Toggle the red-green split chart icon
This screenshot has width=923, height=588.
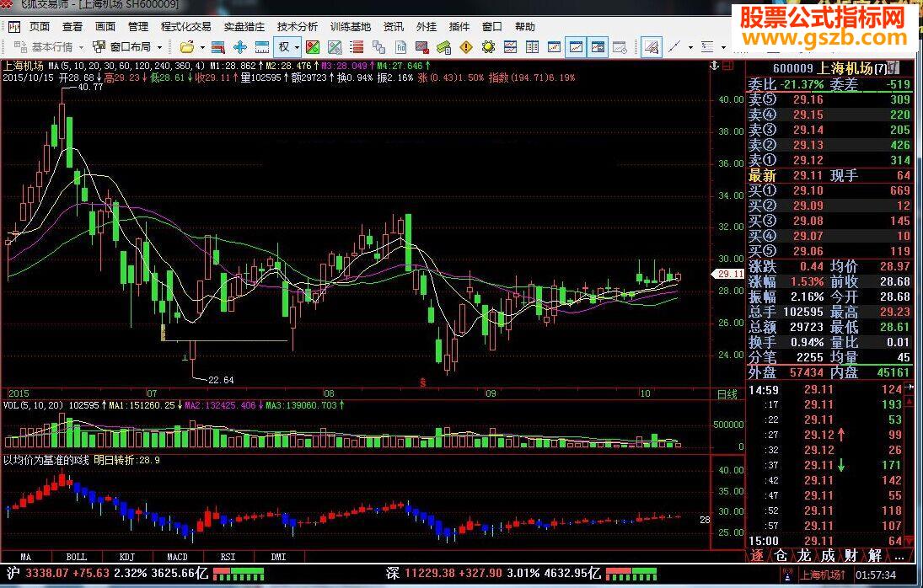point(313,46)
